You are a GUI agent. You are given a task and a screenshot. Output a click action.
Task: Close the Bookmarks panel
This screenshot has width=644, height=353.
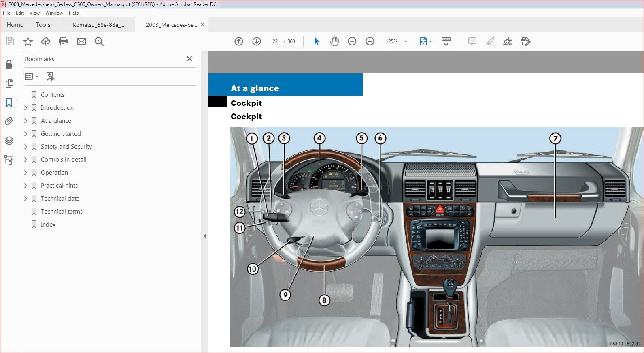coord(189,59)
